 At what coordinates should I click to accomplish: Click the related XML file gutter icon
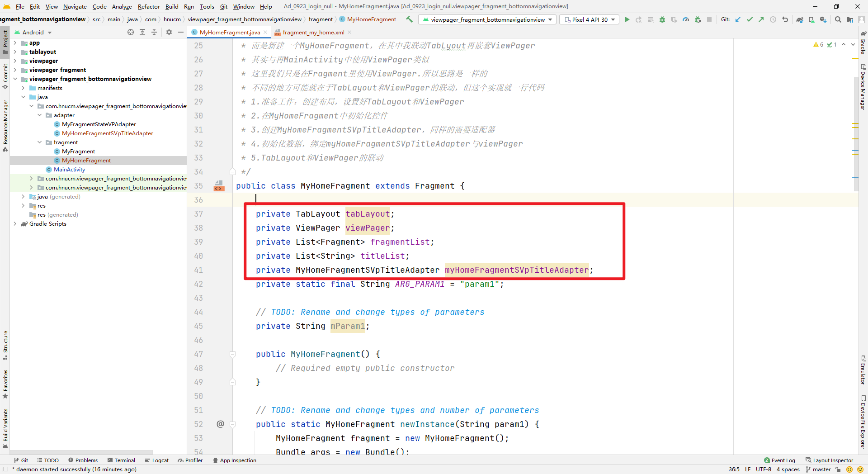(219, 186)
